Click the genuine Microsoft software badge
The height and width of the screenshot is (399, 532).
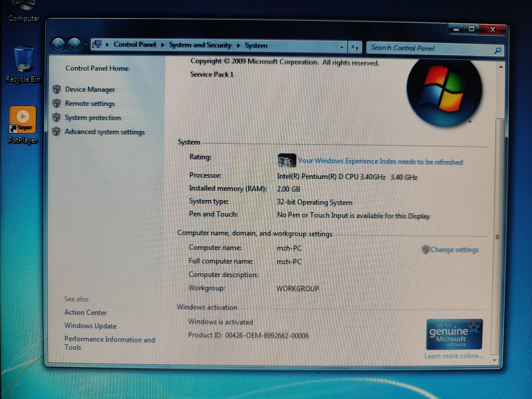pos(454,334)
